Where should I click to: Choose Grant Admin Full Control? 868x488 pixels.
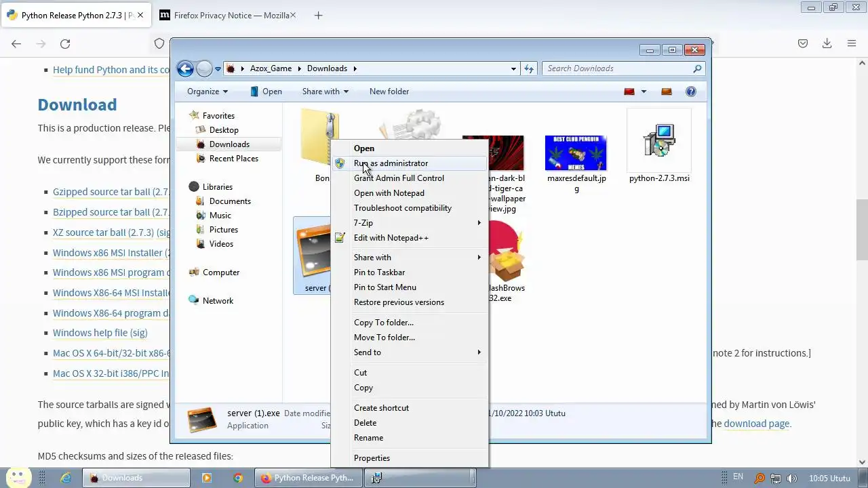[410, 178]
